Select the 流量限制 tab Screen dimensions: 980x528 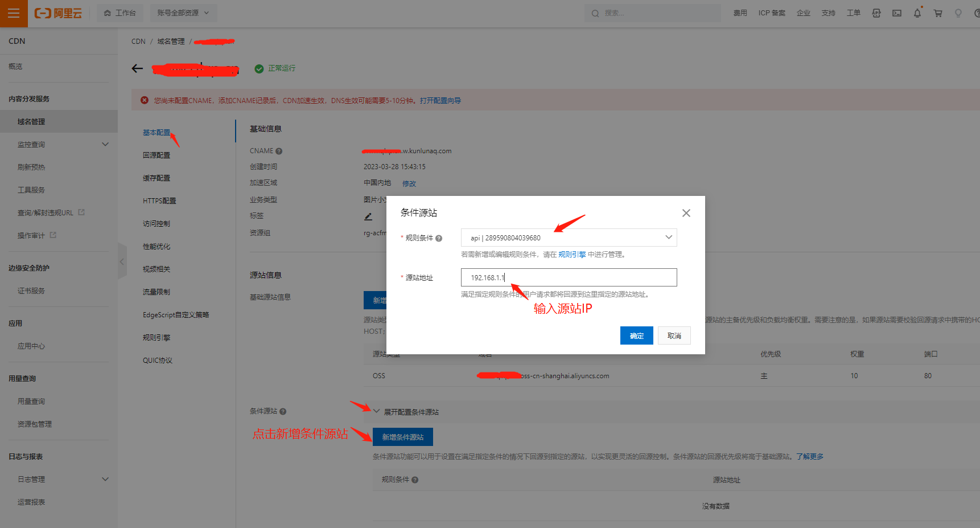157,292
